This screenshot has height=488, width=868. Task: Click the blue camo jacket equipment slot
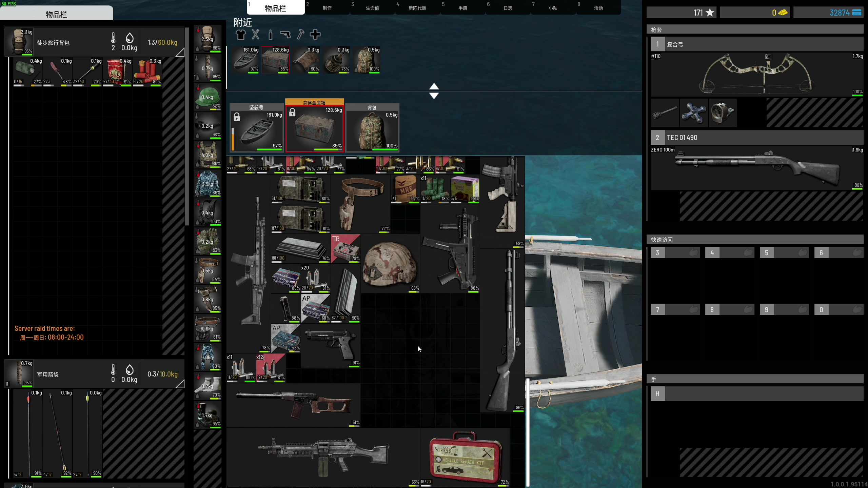[208, 183]
